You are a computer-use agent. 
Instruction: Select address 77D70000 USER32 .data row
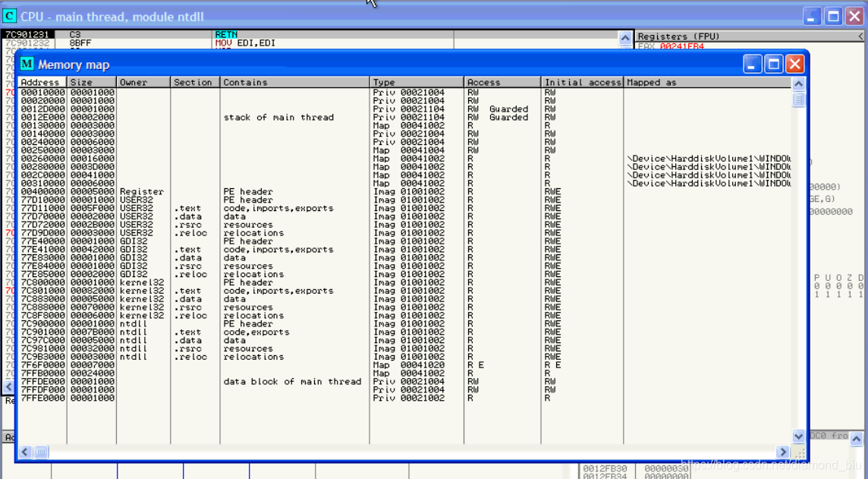point(405,216)
